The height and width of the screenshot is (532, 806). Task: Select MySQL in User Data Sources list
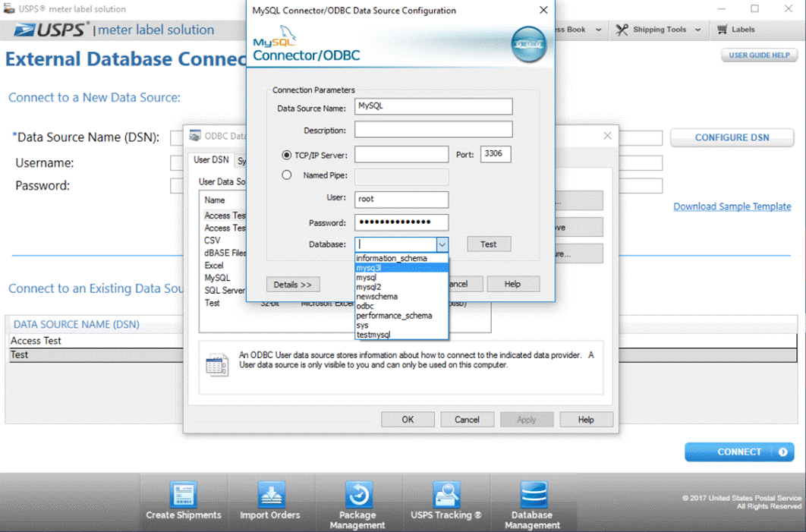(x=217, y=278)
